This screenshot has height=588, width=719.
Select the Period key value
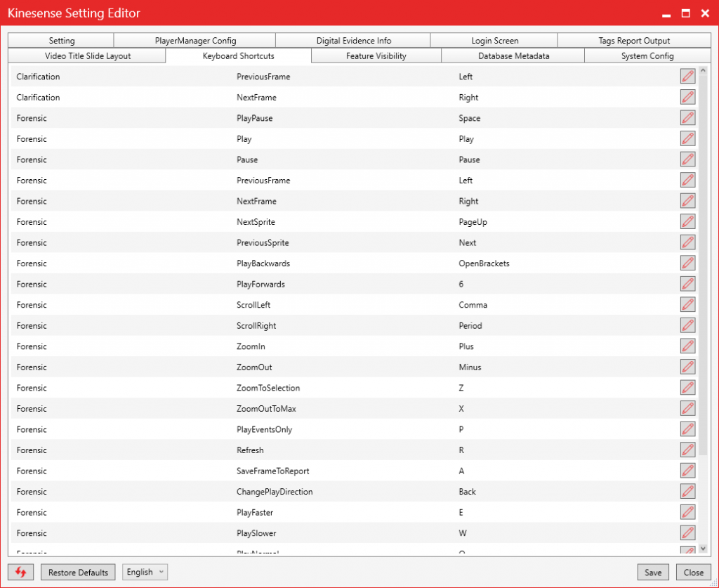[x=470, y=326]
